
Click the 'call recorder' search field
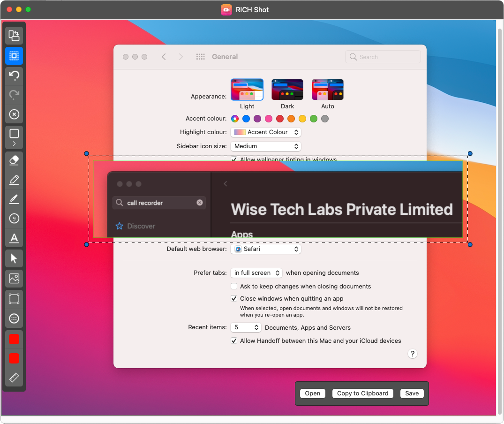tap(159, 203)
